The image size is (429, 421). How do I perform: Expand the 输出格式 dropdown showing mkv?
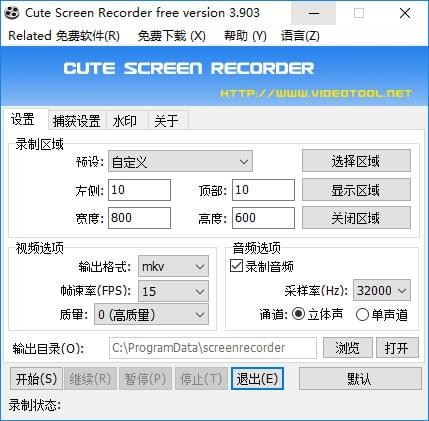pos(173,266)
